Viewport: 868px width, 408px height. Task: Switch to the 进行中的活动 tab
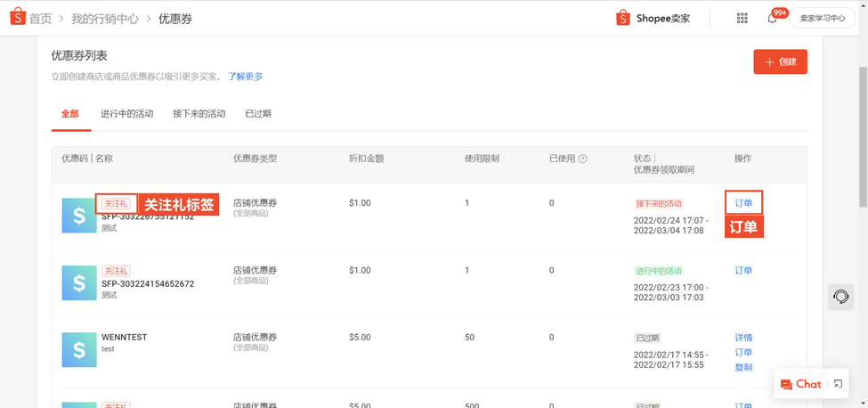tap(126, 114)
